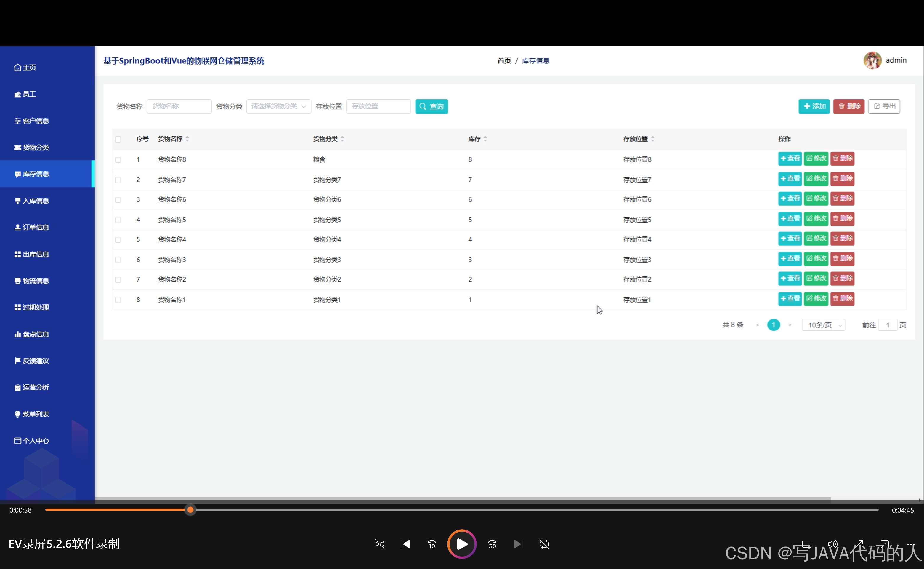
Task: Click the admin avatar picture
Action: [872, 60]
